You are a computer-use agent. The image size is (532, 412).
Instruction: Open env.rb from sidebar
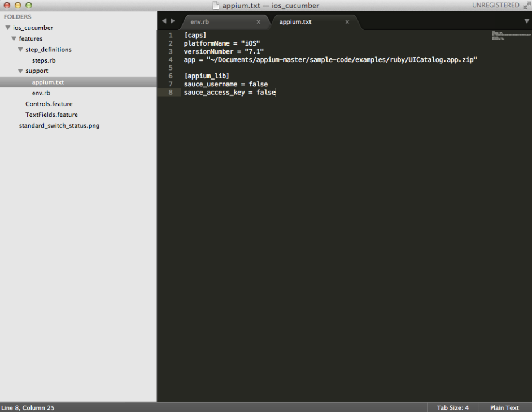[x=41, y=93]
